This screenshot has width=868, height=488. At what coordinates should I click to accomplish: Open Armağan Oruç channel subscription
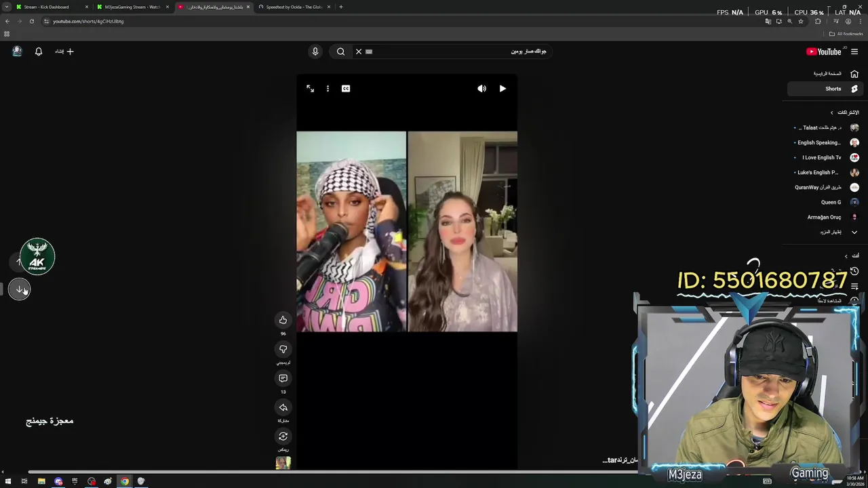coord(825,217)
